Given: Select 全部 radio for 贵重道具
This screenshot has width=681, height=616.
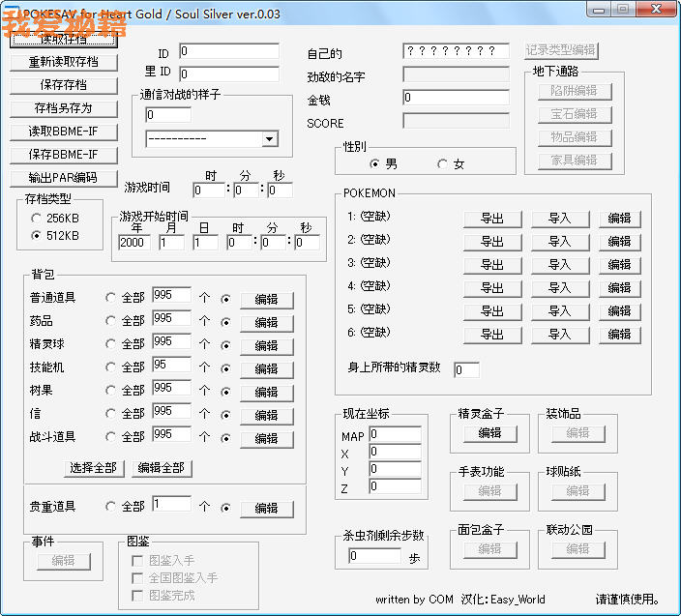Looking at the screenshot, I should point(111,507).
